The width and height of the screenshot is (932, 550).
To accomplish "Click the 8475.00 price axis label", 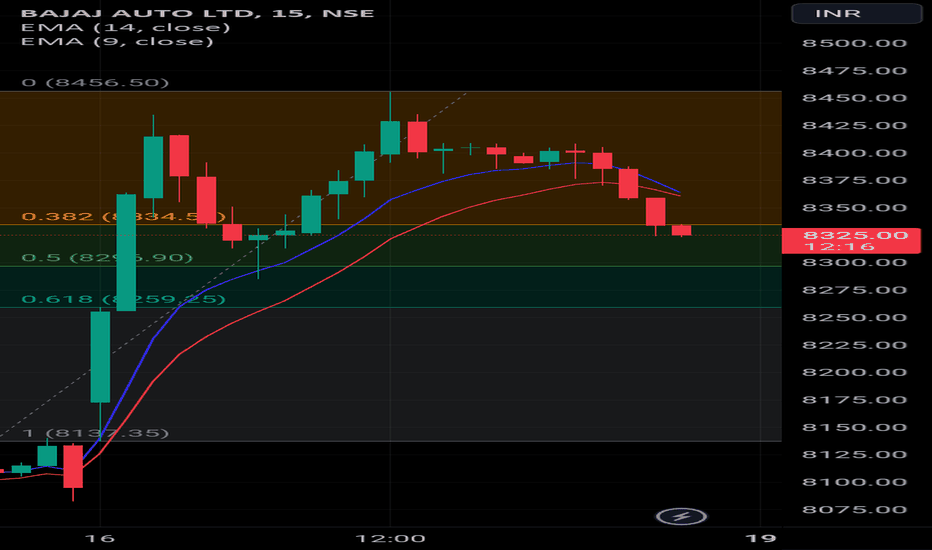I will click(854, 71).
